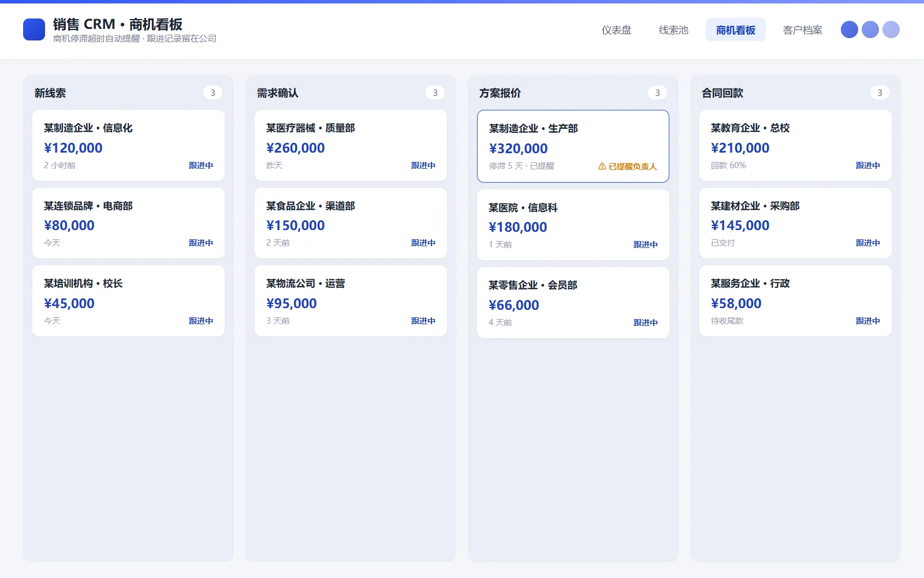Select the 商机看板 tab
Screen dimensions: 924x578
[x=736, y=30]
